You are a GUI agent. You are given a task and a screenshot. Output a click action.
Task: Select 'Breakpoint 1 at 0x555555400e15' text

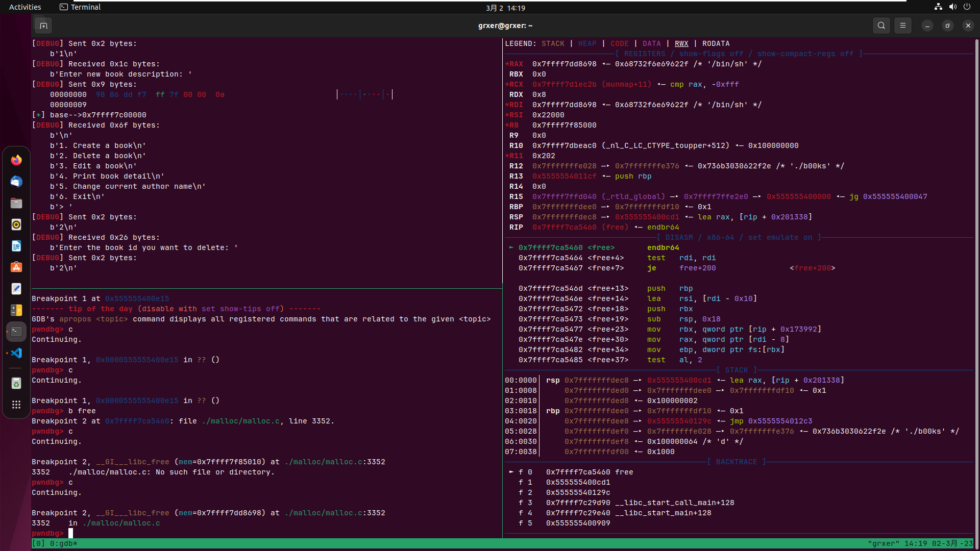coord(101,299)
